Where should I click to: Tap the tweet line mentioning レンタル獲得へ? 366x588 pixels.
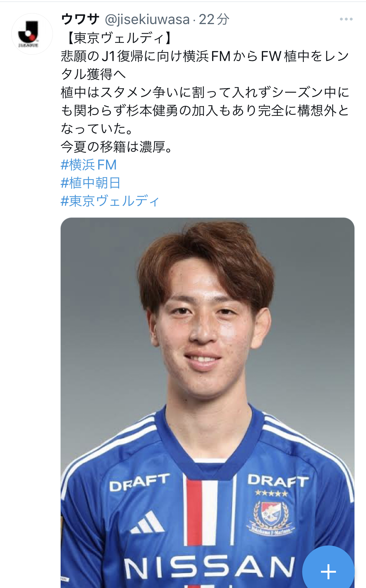94,74
